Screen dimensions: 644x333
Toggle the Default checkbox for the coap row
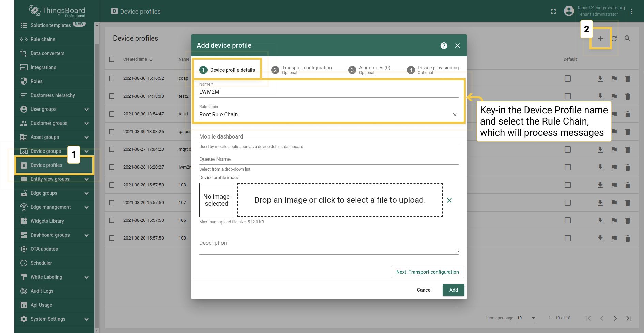pos(568,78)
